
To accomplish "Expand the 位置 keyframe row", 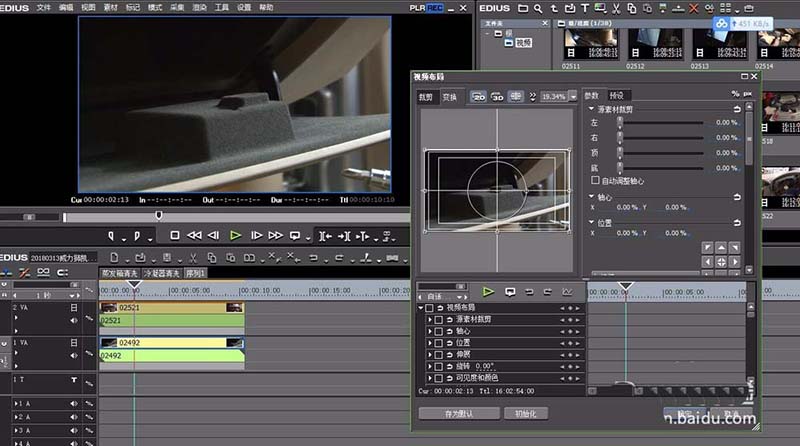I will click(429, 343).
